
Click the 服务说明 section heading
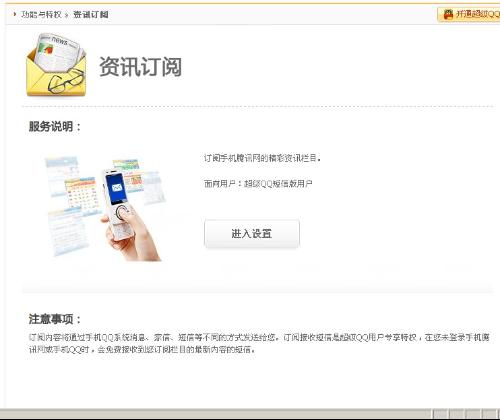pyautogui.click(x=55, y=127)
